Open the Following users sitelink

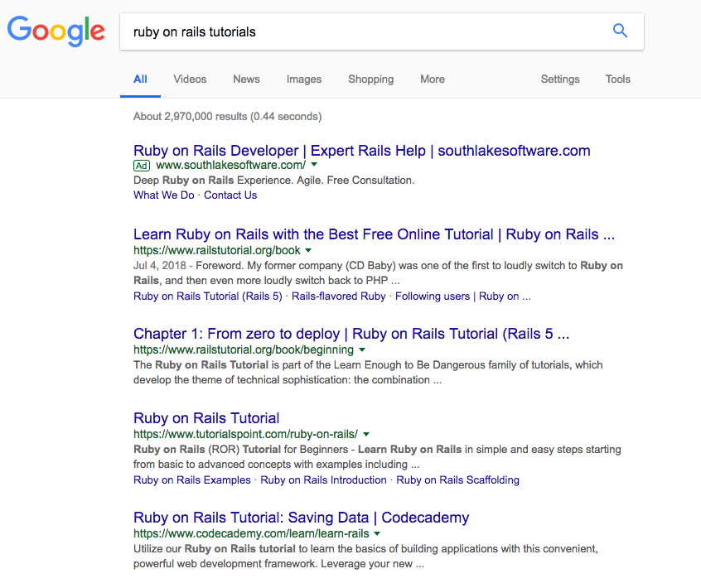pos(462,296)
